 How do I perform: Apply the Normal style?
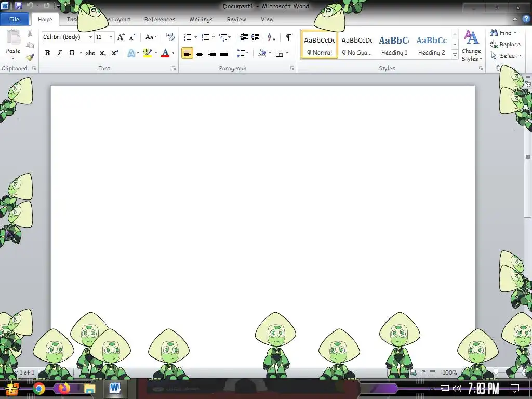(320, 45)
